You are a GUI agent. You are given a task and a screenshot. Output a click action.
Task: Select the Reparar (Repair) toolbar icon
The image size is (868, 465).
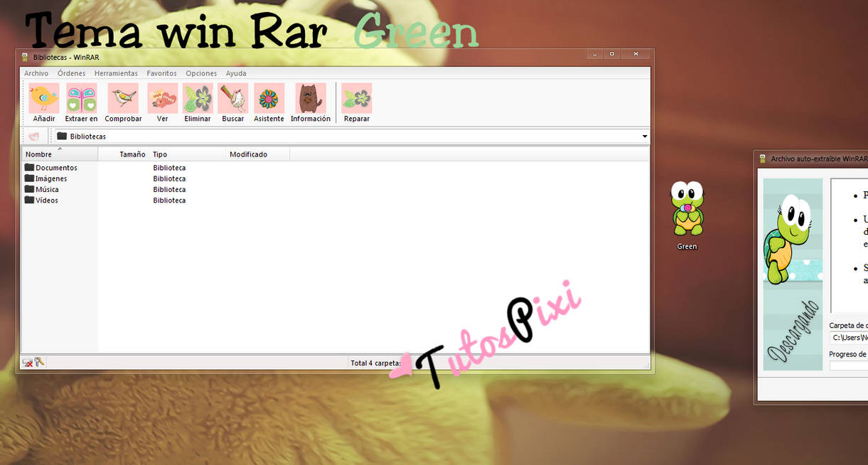[x=356, y=98]
